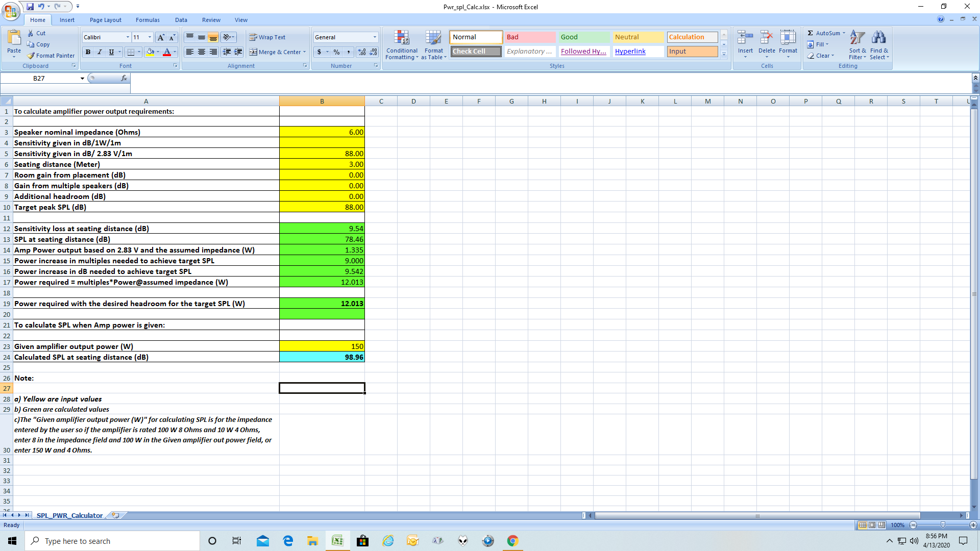Decrease decimal places
Viewport: 980px width, 551px height.
373,52
